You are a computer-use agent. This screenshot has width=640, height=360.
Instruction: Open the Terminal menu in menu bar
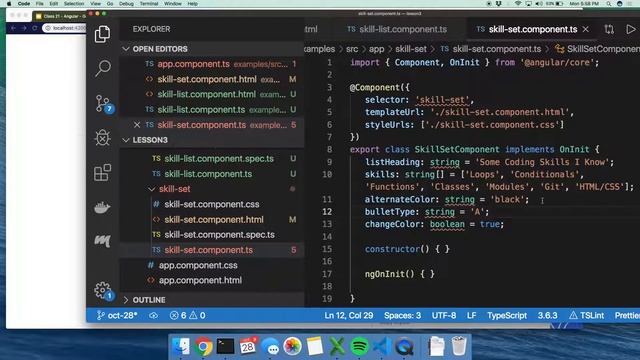(x=149, y=4)
